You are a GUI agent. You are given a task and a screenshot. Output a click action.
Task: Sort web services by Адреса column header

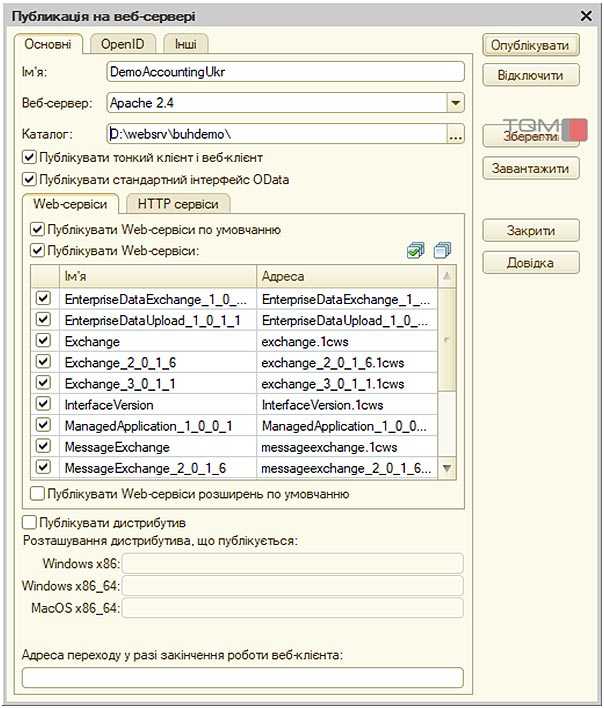tap(345, 275)
